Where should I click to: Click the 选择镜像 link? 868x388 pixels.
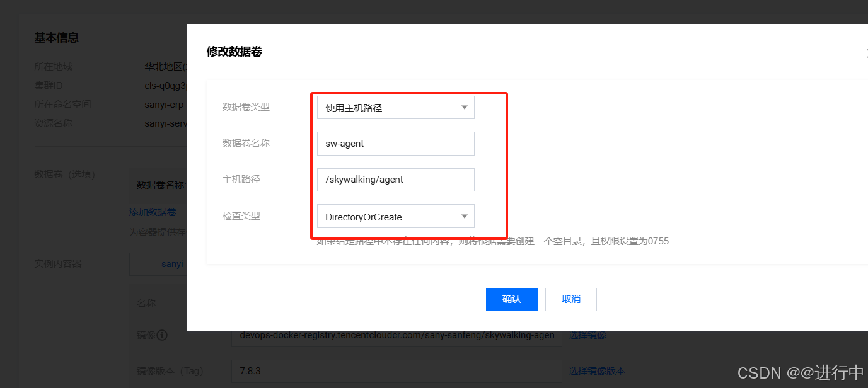[x=587, y=335]
